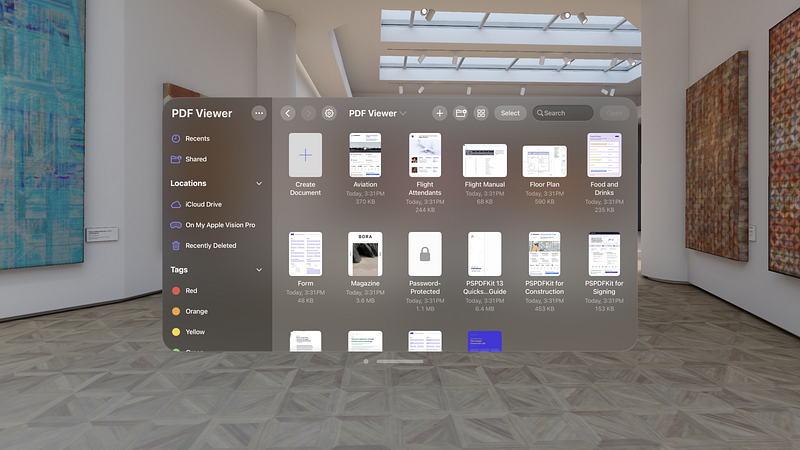The height and width of the screenshot is (450, 800).
Task: Click the Select button in toolbar
Action: pyautogui.click(x=510, y=113)
